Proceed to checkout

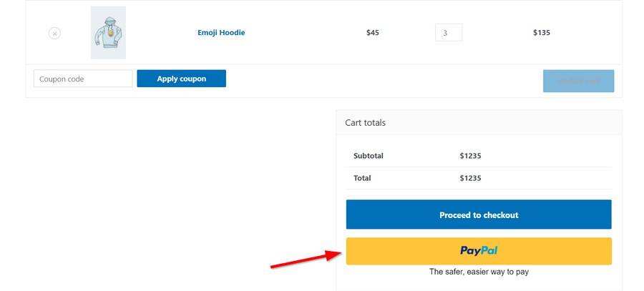pos(479,214)
